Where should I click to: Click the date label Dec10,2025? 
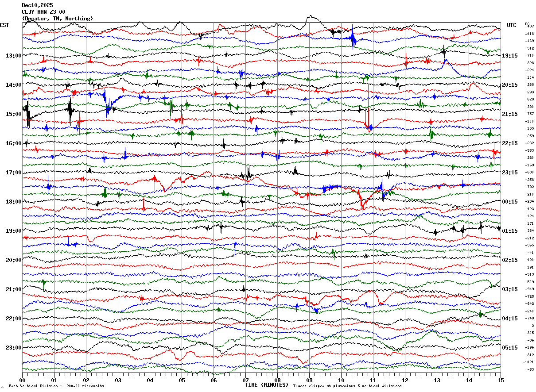37,5
